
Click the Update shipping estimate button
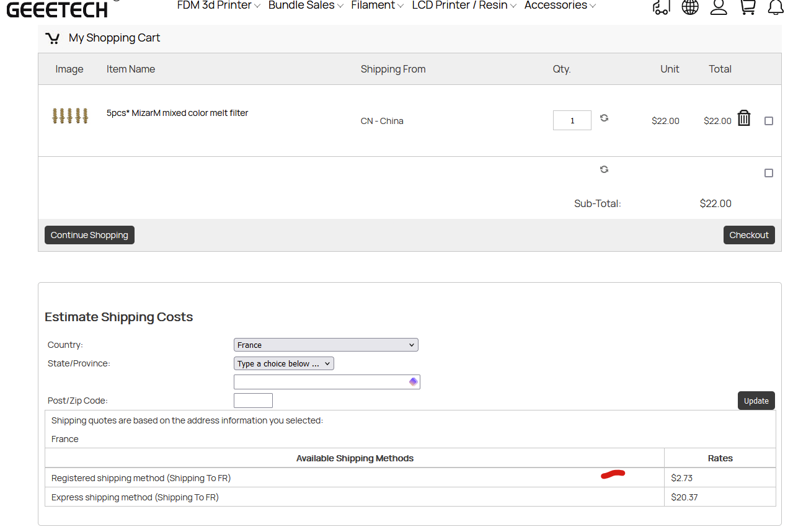point(756,401)
